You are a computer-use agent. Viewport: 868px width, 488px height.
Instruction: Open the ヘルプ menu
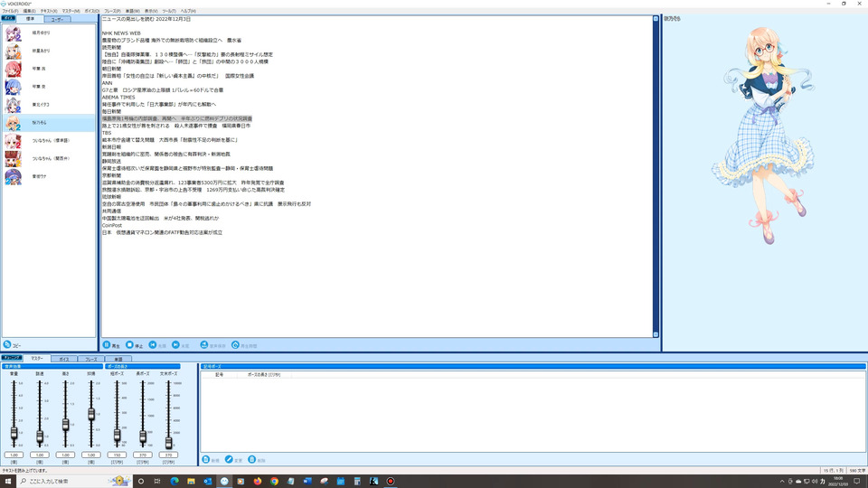[x=188, y=11]
